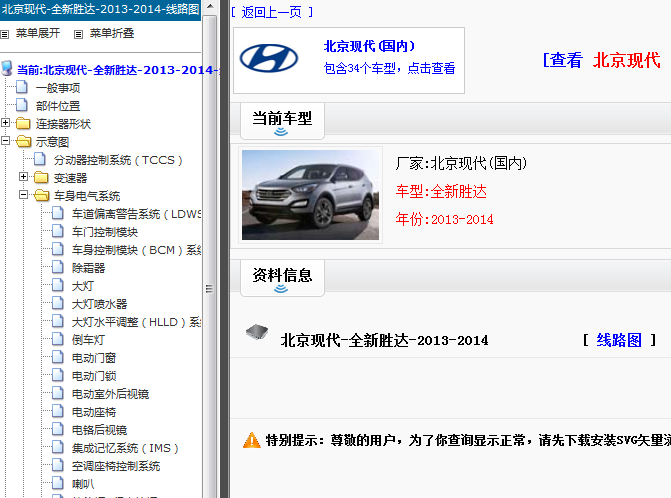
Task: Click the 菜单展开 expand-menu icon
Action: [5, 34]
